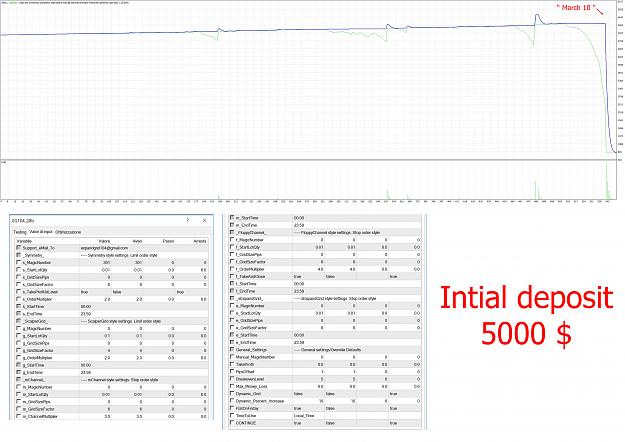This screenshot has width=625, height=442.
Task: Tick the Max_Money_Loss checkbox
Action: point(232,387)
